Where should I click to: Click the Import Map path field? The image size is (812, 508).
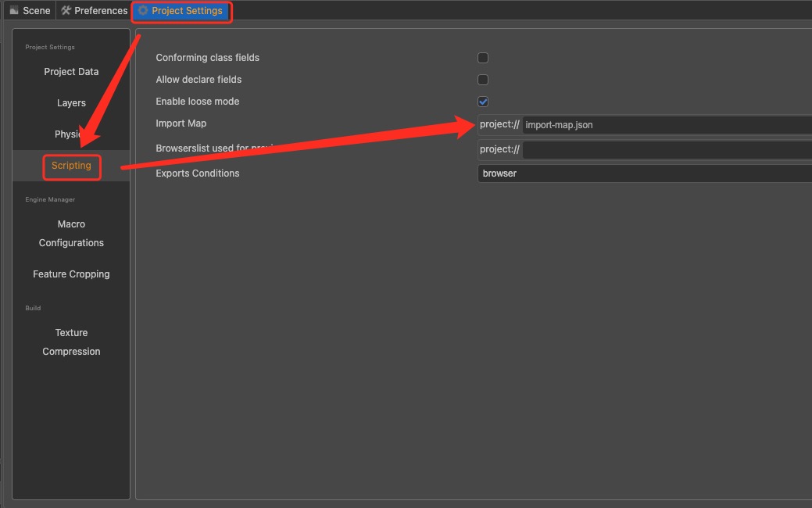pos(667,125)
